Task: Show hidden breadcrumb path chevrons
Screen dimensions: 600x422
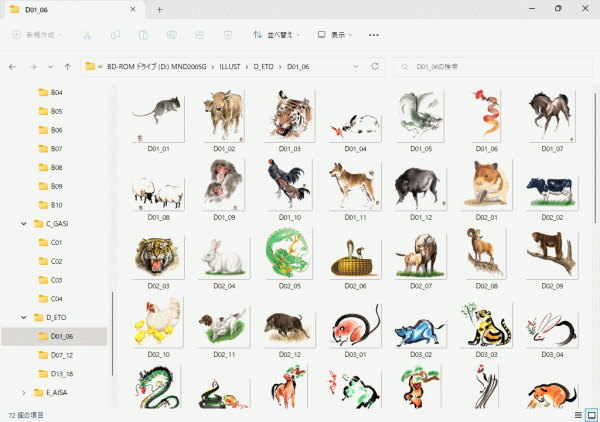Action: click(100, 67)
